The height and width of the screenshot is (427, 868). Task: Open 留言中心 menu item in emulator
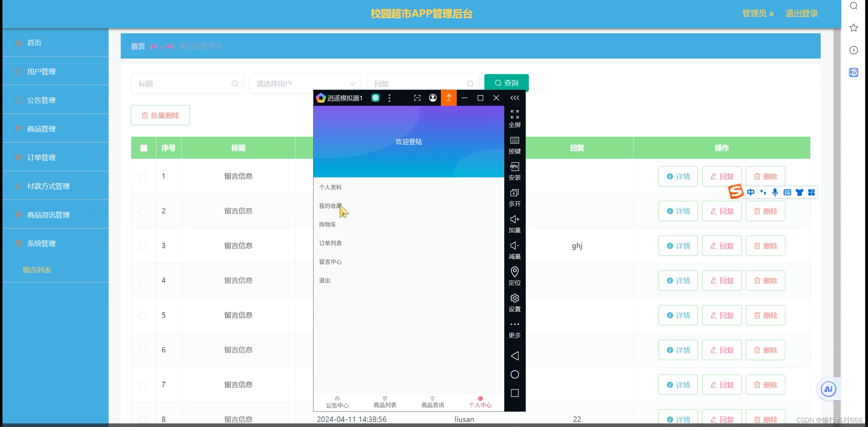[331, 261]
